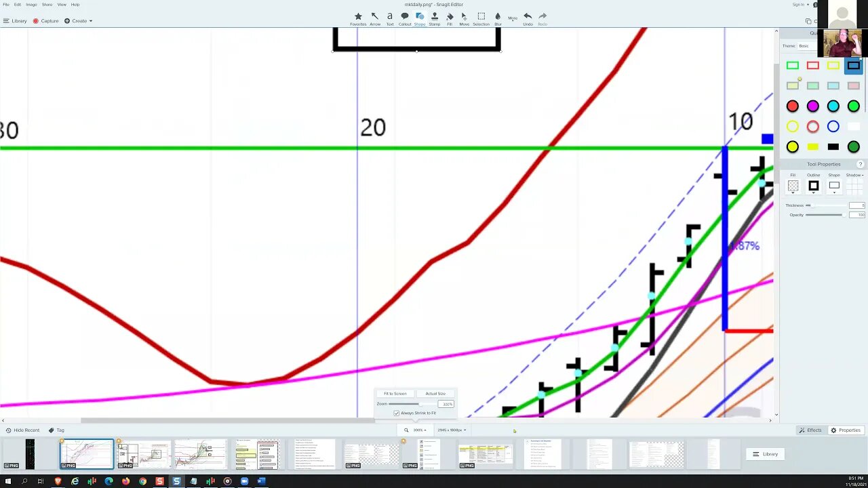The width and height of the screenshot is (868, 488).
Task: Open the File menu
Action: tap(6, 5)
